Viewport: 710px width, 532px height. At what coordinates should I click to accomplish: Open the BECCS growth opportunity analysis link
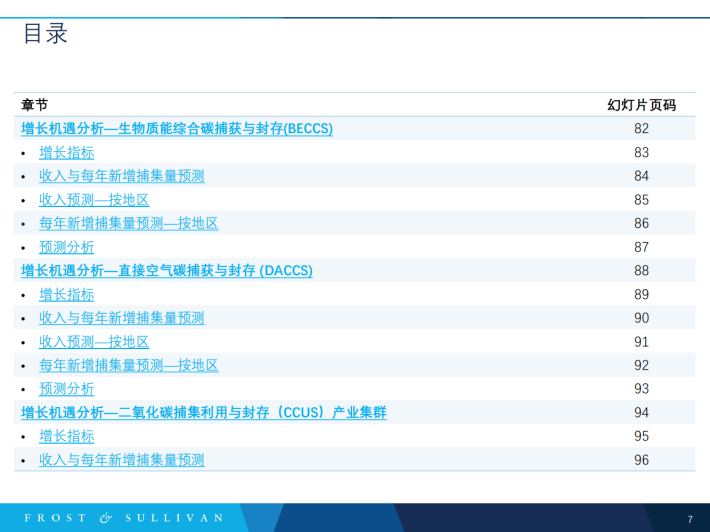tap(177, 129)
